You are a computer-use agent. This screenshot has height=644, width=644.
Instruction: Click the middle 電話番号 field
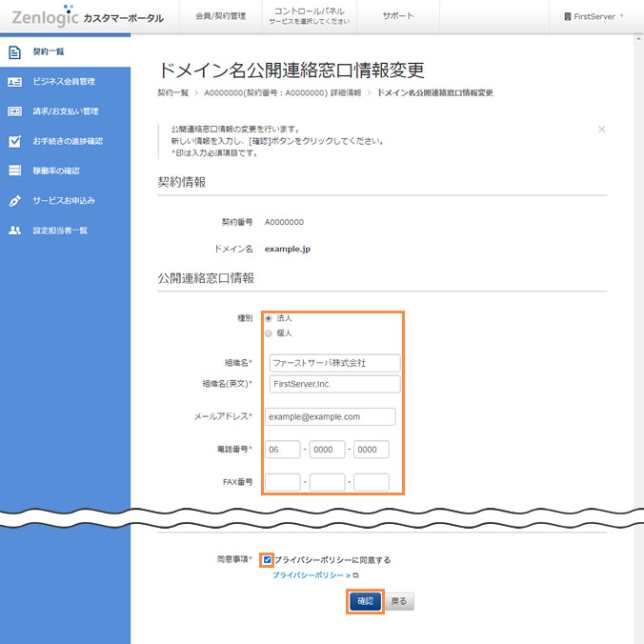(x=328, y=450)
